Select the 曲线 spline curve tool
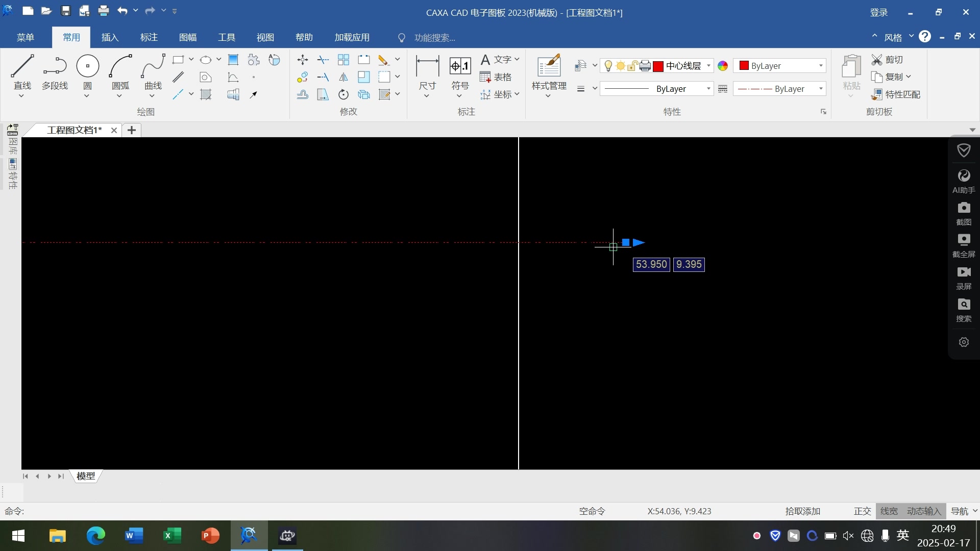 (153, 72)
